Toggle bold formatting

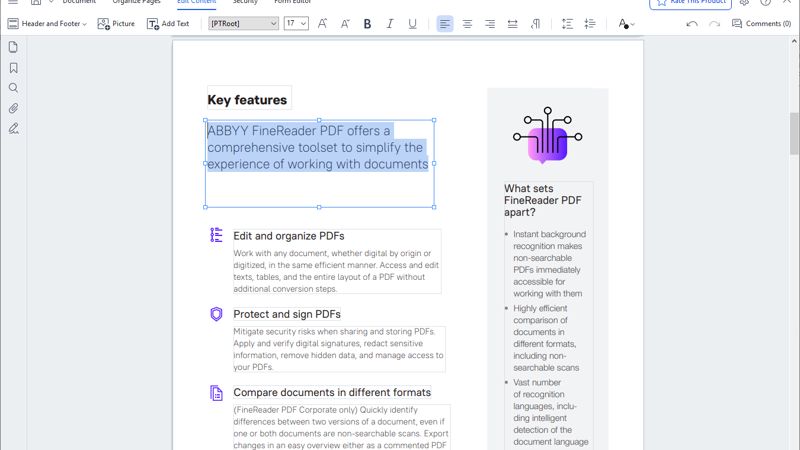(367, 23)
